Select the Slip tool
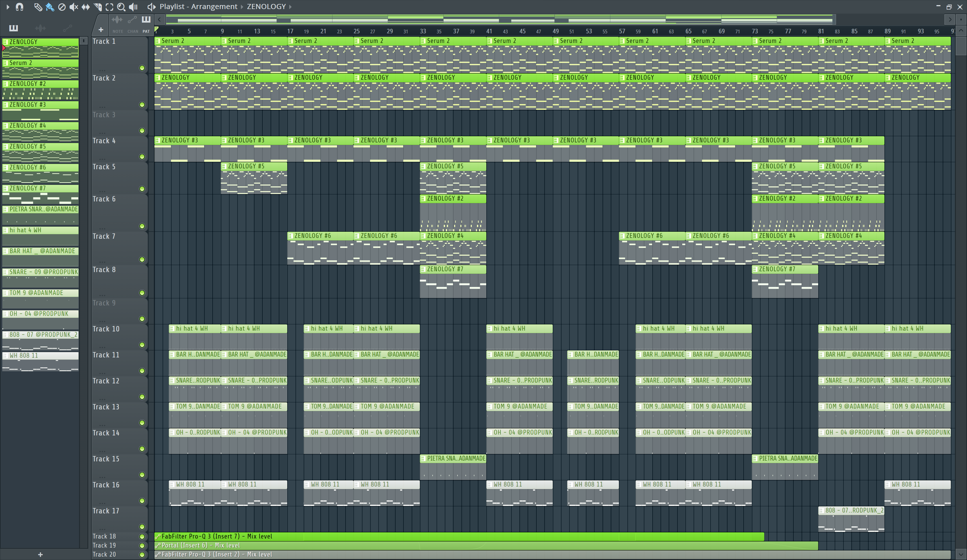 click(x=86, y=7)
